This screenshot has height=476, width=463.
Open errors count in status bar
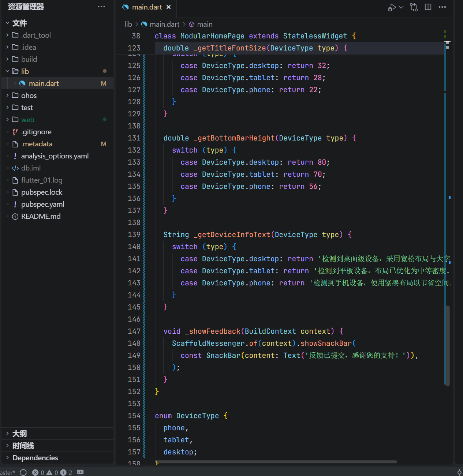tap(38, 472)
